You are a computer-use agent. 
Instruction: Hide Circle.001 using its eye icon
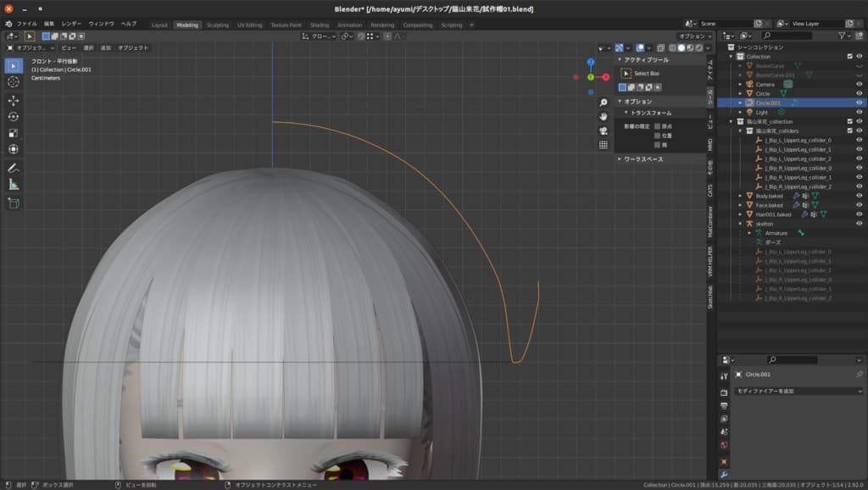pos(859,103)
